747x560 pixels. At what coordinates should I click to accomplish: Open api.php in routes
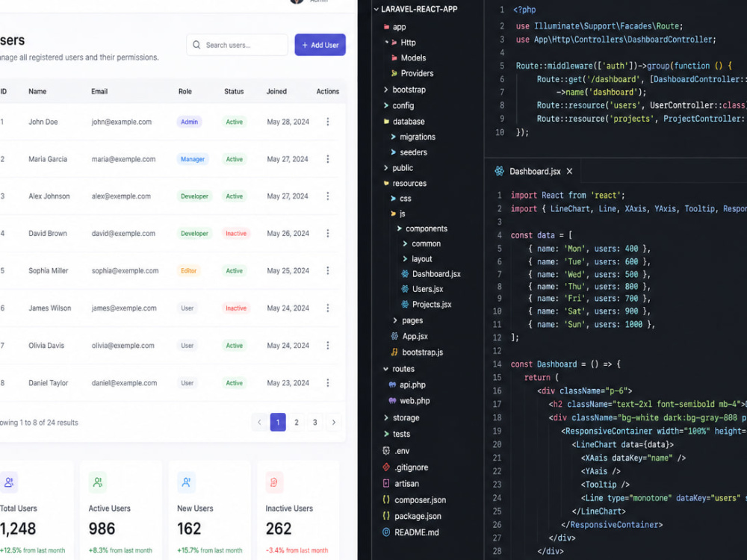pos(407,385)
